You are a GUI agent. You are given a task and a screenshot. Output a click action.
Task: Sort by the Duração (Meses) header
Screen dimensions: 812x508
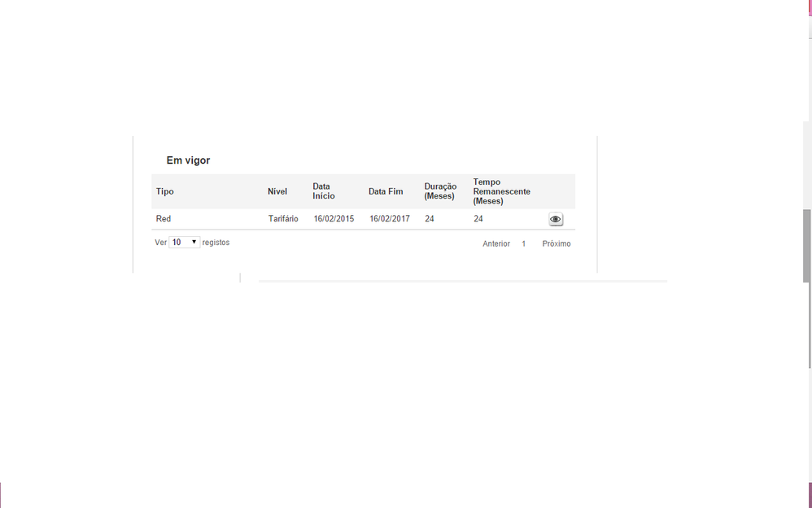coord(440,191)
